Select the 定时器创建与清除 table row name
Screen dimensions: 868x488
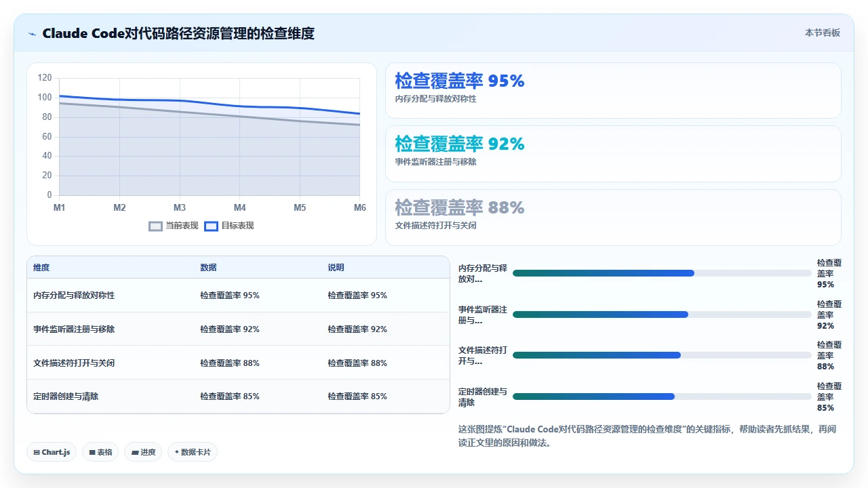(66, 396)
